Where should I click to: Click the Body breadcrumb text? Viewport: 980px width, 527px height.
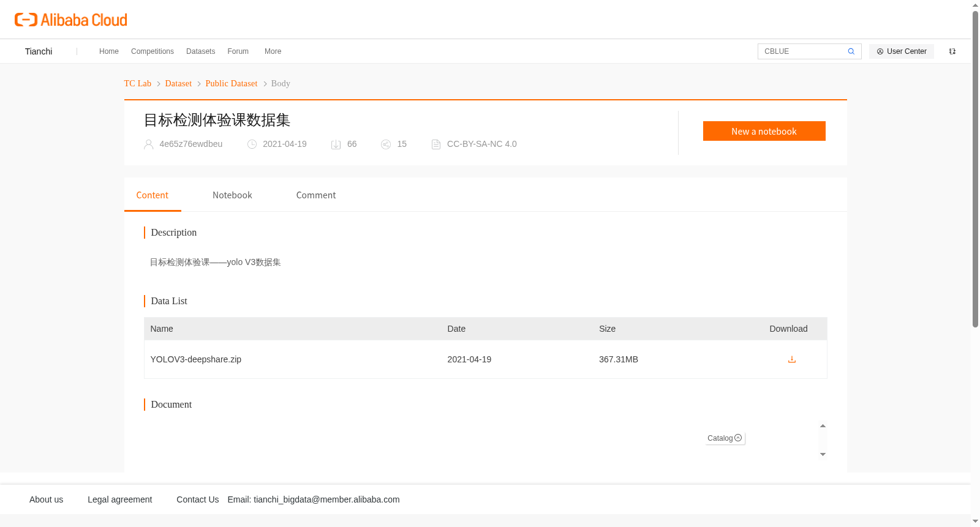pyautogui.click(x=281, y=83)
